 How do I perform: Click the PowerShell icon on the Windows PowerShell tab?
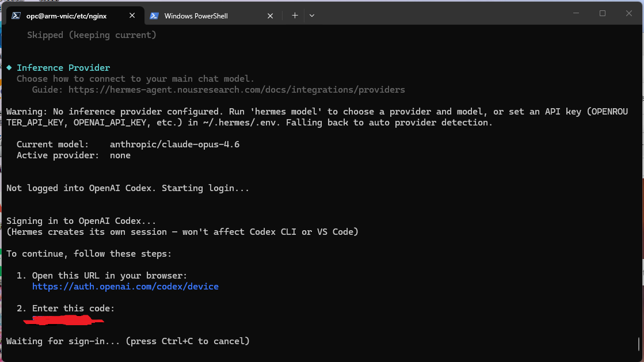(154, 16)
